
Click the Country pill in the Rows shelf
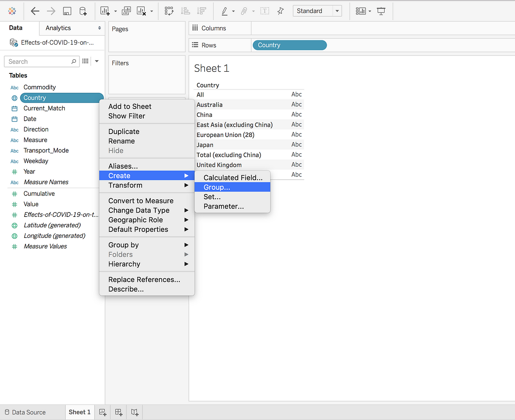click(289, 45)
